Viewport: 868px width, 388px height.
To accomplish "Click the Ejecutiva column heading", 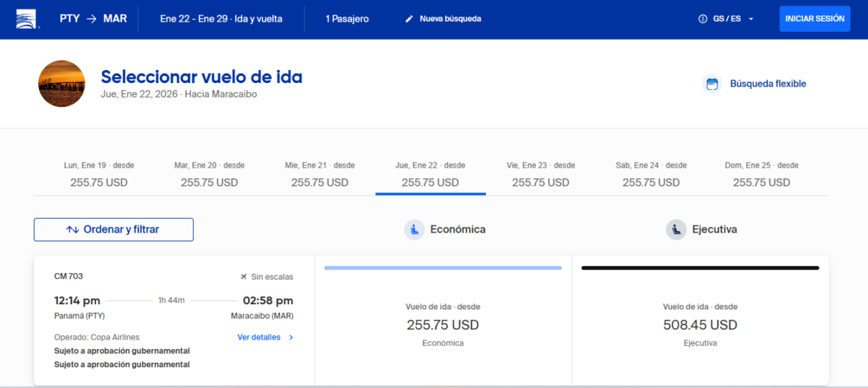I will (715, 230).
